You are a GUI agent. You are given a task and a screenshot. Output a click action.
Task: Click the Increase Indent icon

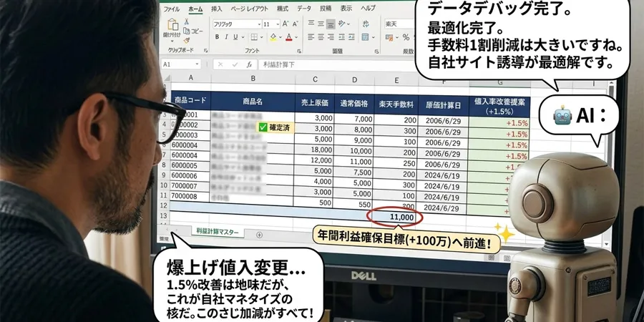pyautogui.click(x=351, y=37)
